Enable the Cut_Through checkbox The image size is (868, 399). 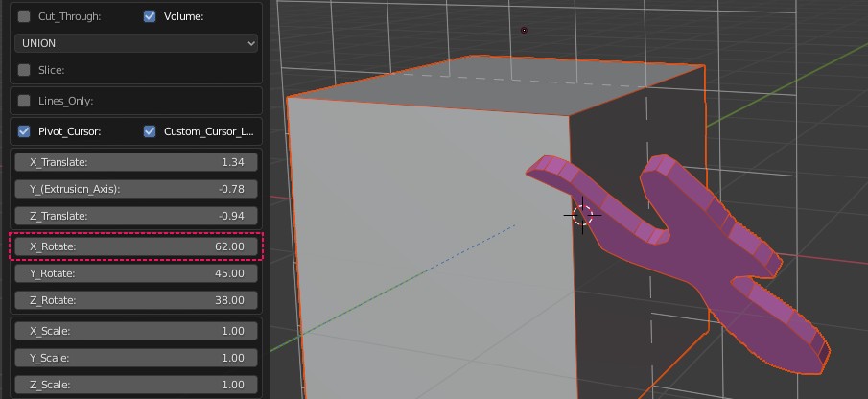(x=25, y=16)
